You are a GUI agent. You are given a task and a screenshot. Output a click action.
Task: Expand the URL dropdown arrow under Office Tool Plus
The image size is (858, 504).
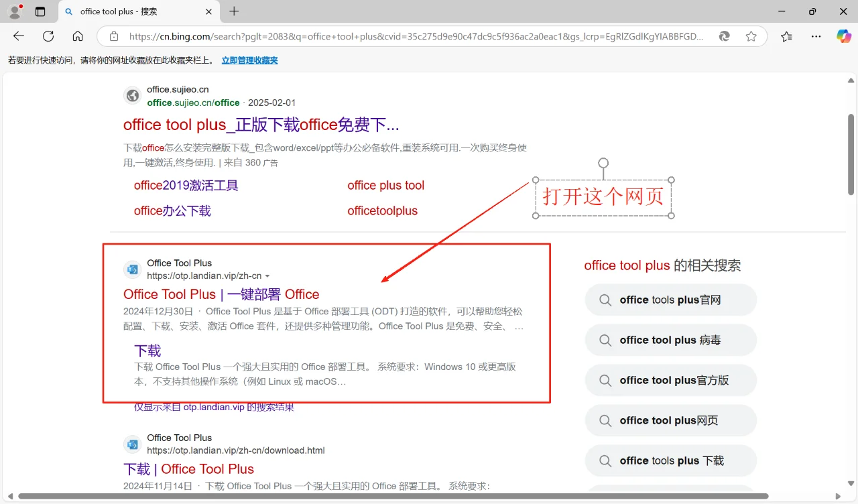tap(267, 275)
